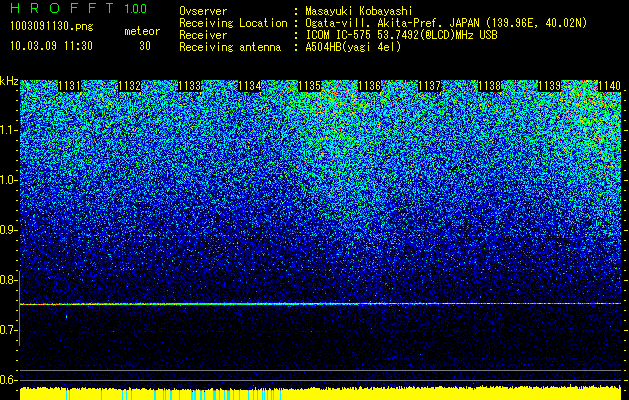This screenshot has width=629, height=400.
Task: Click time marker 1140
Action: (x=609, y=86)
